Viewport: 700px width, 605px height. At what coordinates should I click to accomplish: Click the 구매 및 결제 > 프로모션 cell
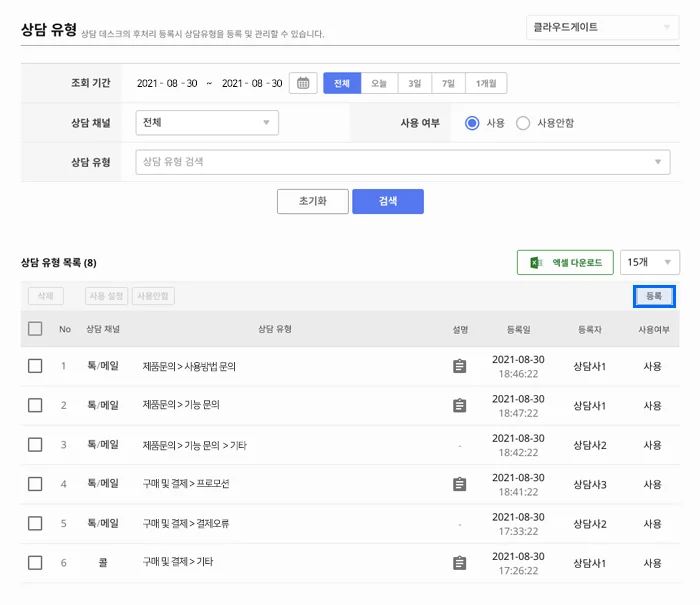pyautogui.click(x=186, y=484)
